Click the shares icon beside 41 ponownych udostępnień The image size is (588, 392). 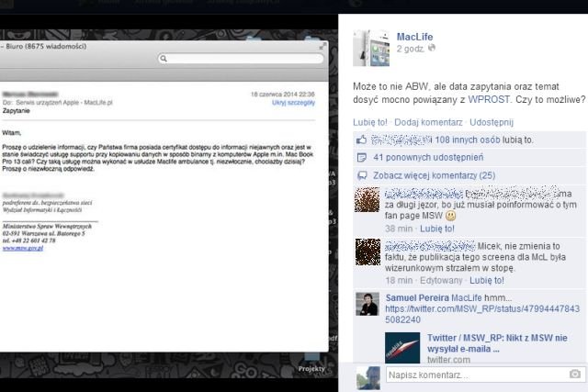tap(362, 158)
